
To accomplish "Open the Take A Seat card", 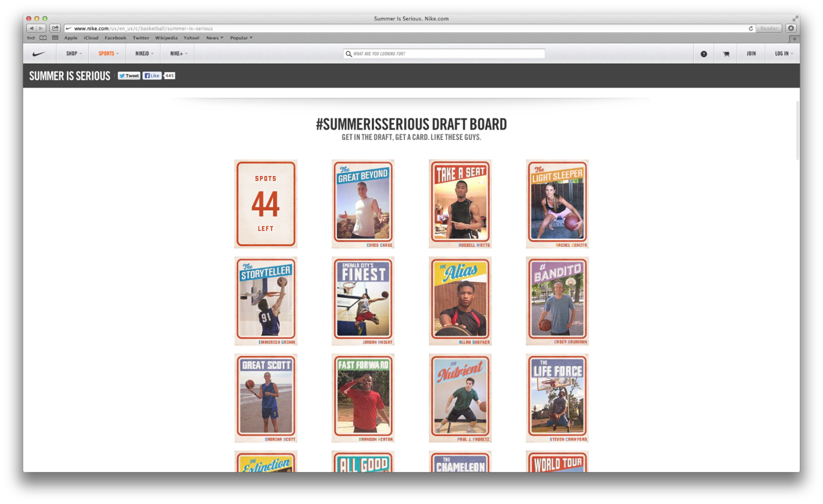I will tap(460, 204).
